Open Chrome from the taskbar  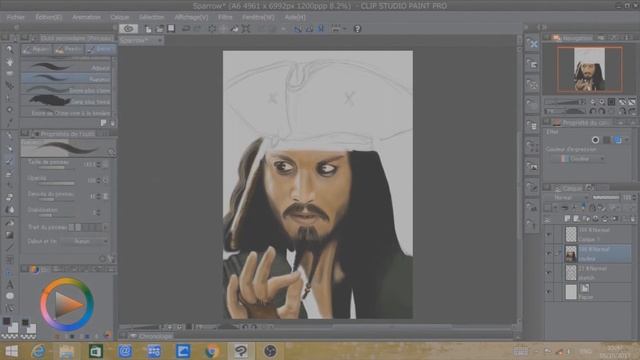[x=212, y=351]
